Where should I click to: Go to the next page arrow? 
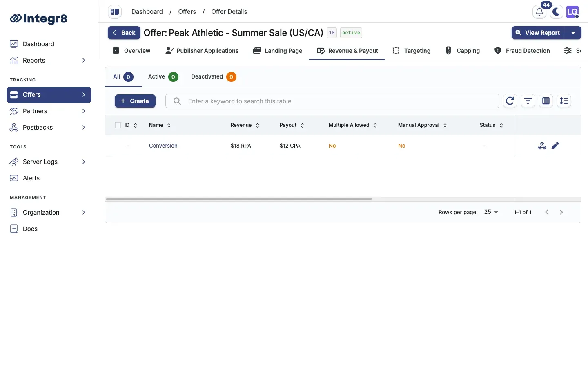point(561,212)
